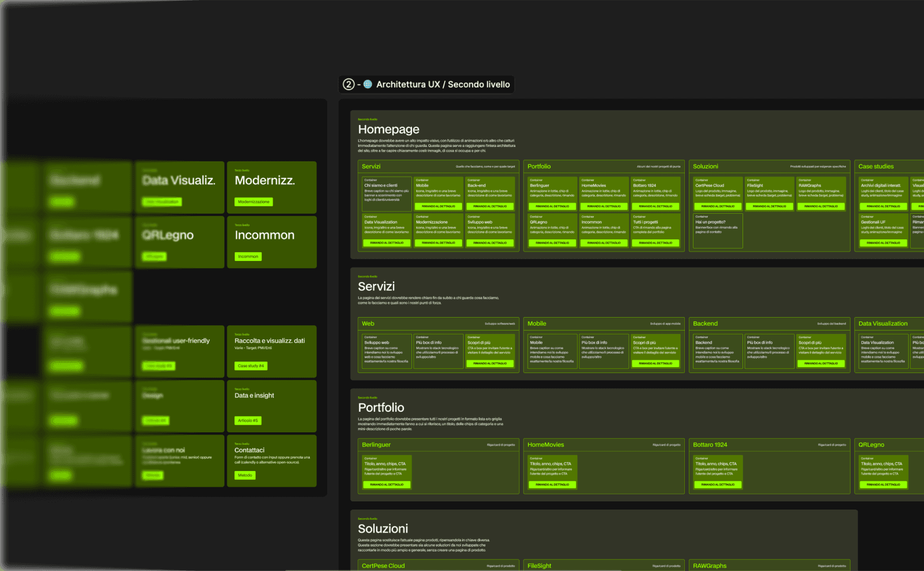This screenshot has width=924, height=571.
Task: Select the 'Data e insight' card title
Action: coord(254,395)
